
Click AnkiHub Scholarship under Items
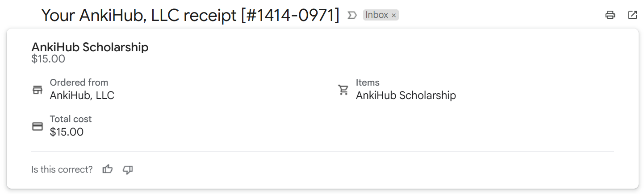(406, 95)
